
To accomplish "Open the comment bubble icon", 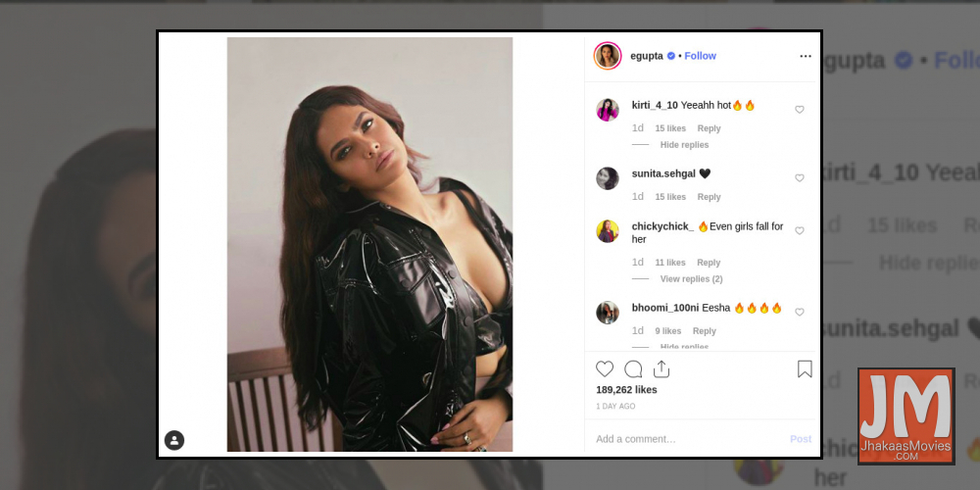I will (x=633, y=369).
